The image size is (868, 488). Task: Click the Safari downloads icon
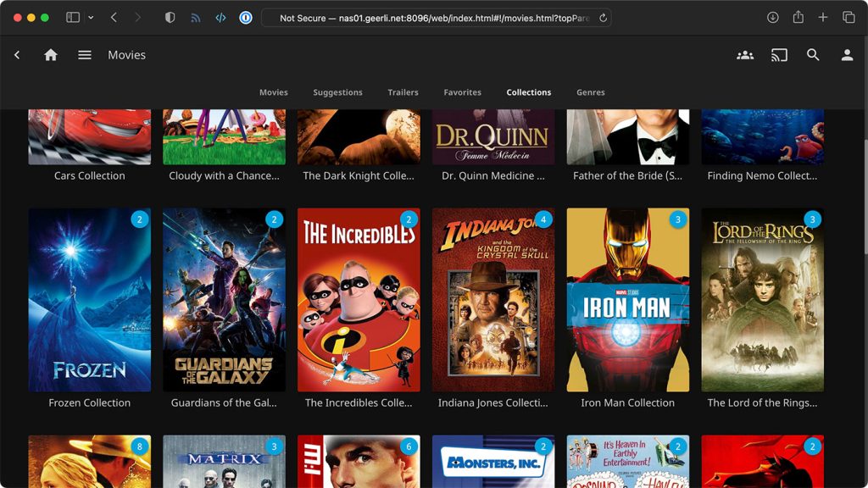pyautogui.click(x=773, y=18)
